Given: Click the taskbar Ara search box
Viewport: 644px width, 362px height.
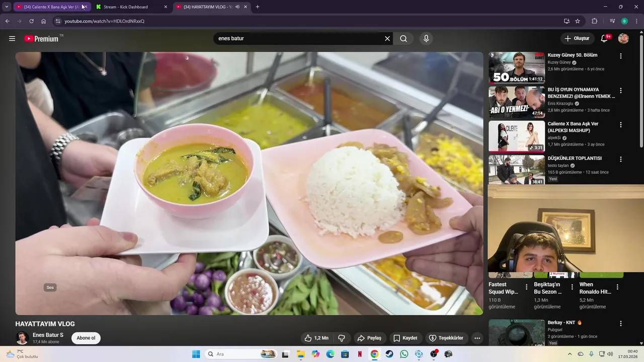Looking at the screenshot, I should [242, 354].
